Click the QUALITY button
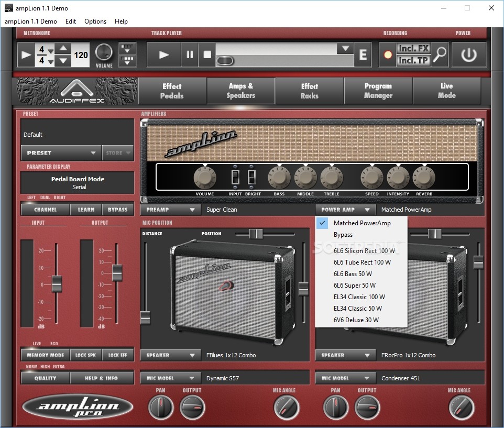The width and height of the screenshot is (504, 428). coord(46,378)
